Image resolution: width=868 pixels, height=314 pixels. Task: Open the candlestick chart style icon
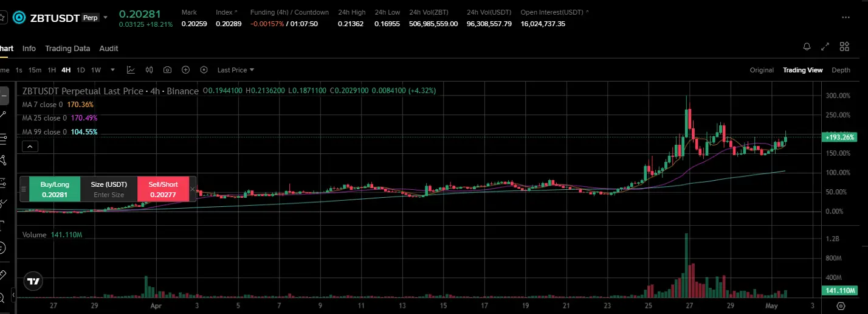[x=149, y=70]
